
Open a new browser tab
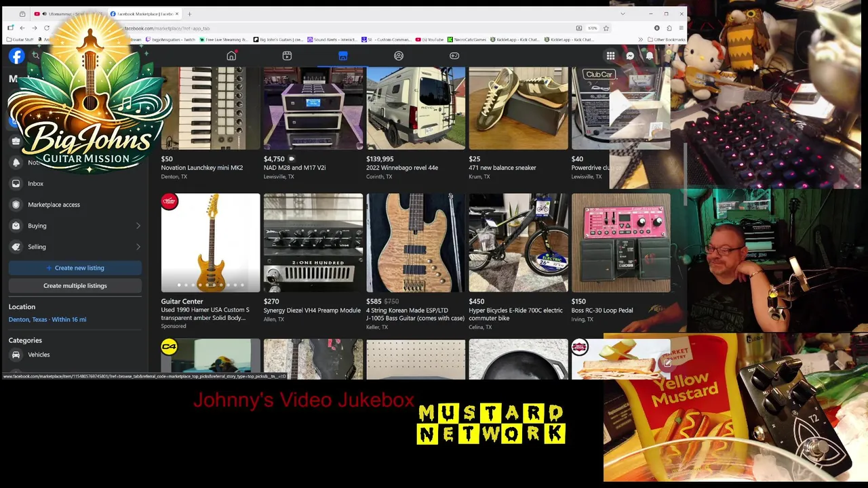[189, 14]
